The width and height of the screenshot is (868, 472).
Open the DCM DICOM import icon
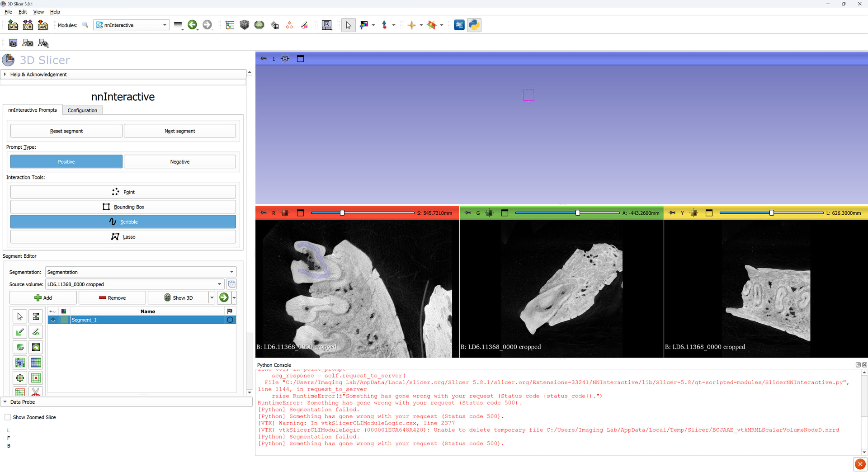tap(28, 25)
